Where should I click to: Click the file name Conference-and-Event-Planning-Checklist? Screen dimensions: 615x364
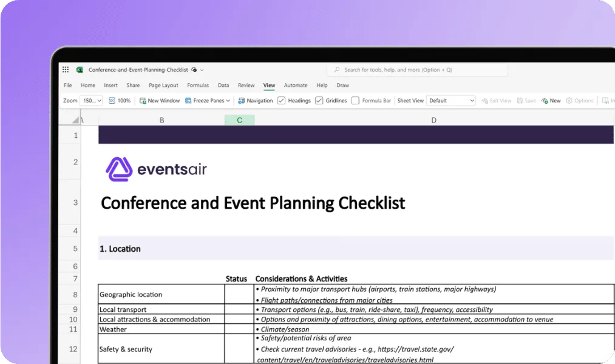[x=138, y=70]
